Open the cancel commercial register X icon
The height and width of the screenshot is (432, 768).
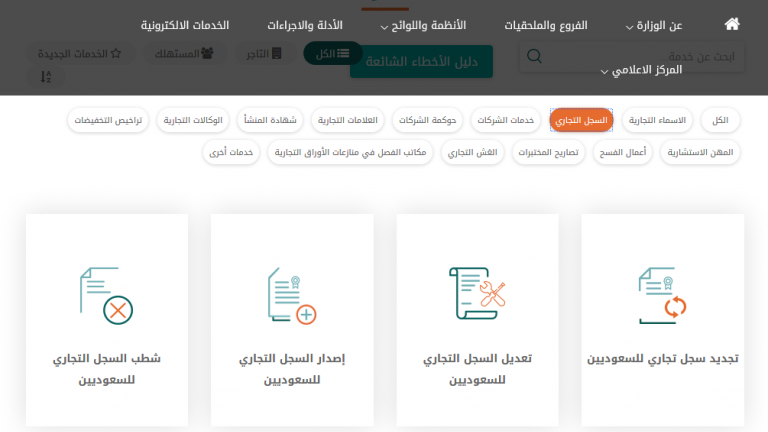[106, 295]
